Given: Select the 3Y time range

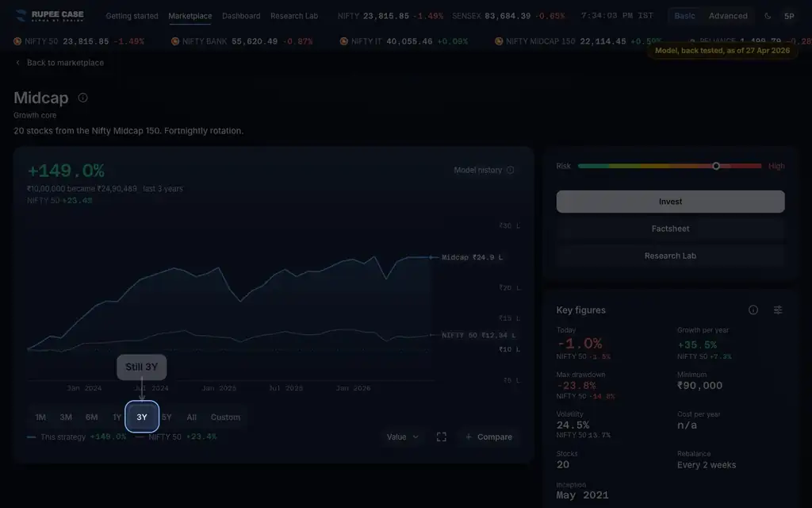Looking at the screenshot, I should click(142, 417).
